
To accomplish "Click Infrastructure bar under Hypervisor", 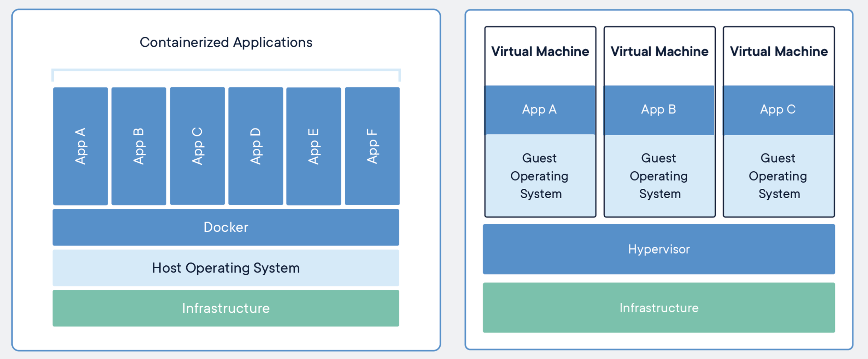I will pyautogui.click(x=659, y=307).
